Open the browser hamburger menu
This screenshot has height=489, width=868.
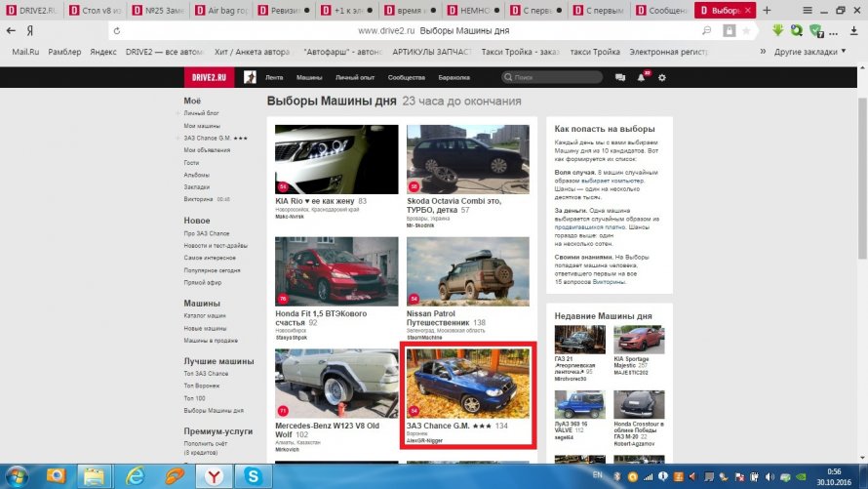click(808, 10)
